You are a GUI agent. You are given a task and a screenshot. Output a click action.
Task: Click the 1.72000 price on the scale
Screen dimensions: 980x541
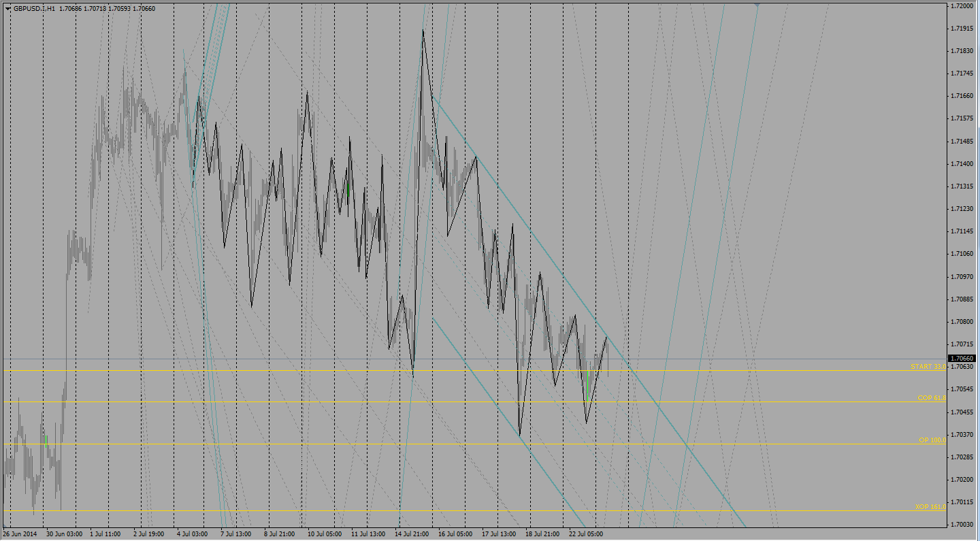[962, 6]
